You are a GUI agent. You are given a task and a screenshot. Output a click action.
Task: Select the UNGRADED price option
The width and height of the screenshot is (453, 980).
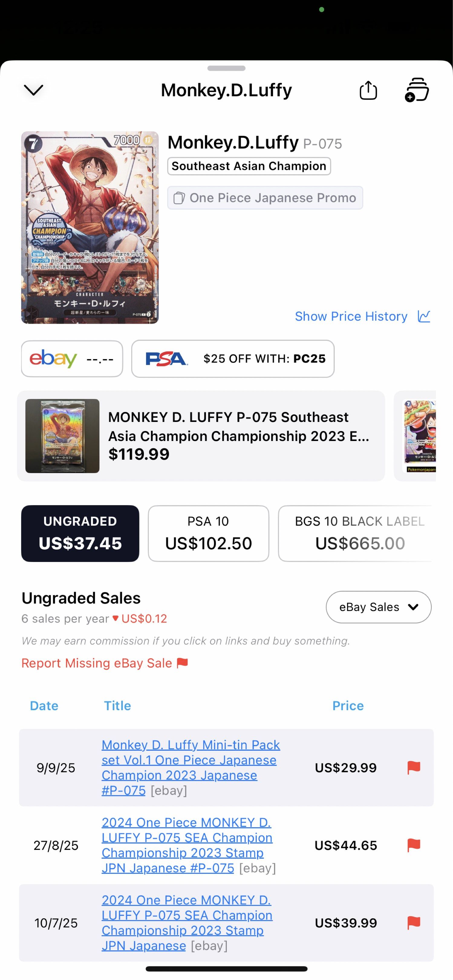(80, 533)
